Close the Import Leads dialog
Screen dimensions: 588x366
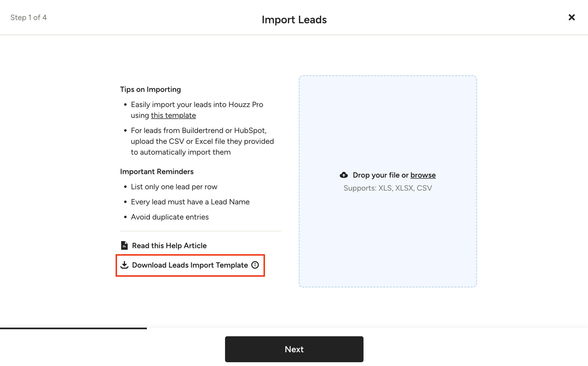[572, 17]
